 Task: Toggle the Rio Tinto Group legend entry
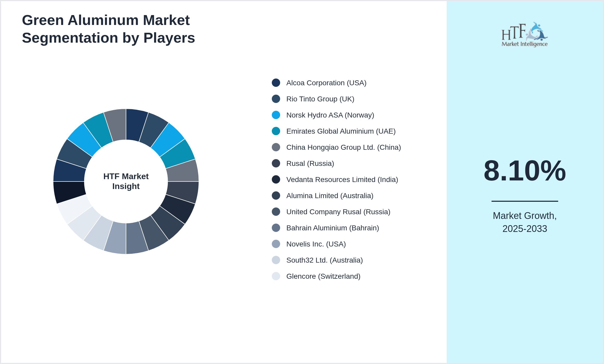point(320,99)
